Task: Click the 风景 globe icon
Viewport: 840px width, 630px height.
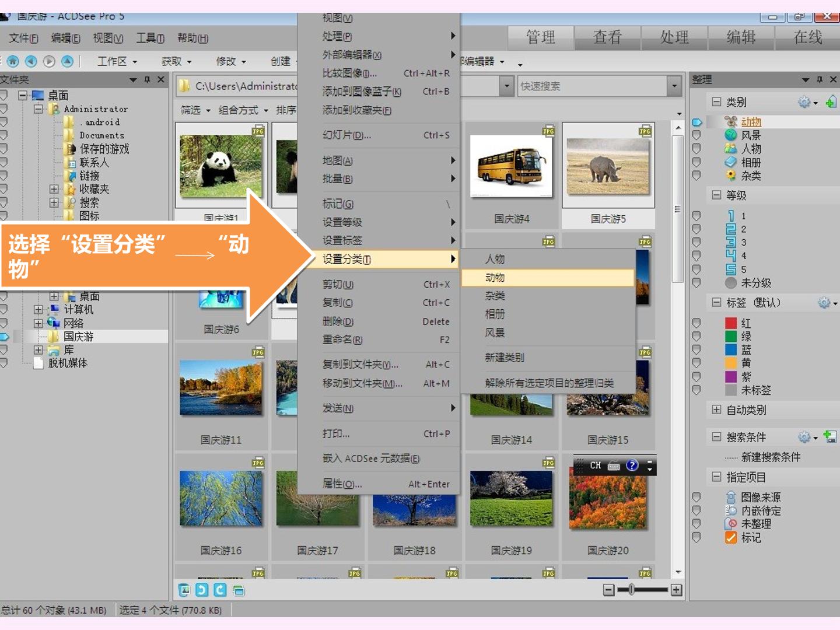Action: [x=731, y=135]
